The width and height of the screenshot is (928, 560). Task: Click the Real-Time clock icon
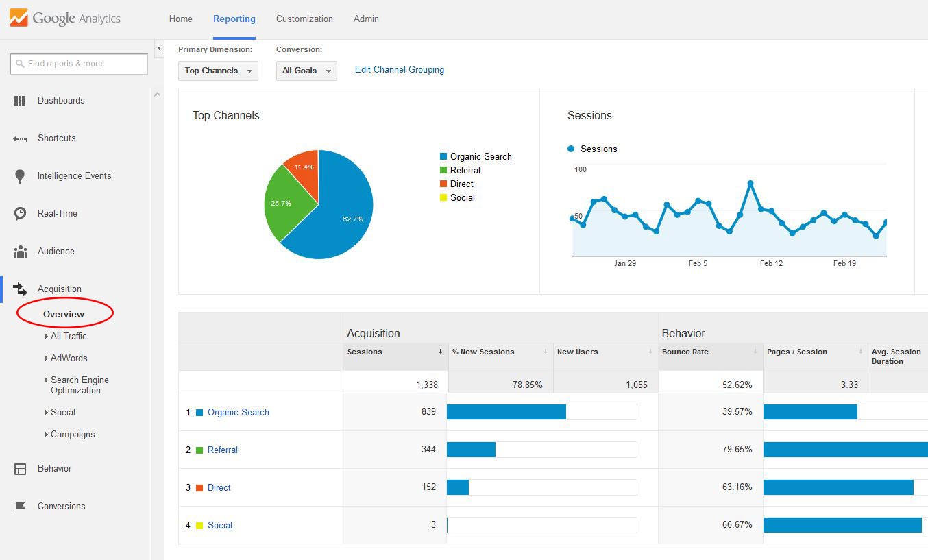(20, 214)
